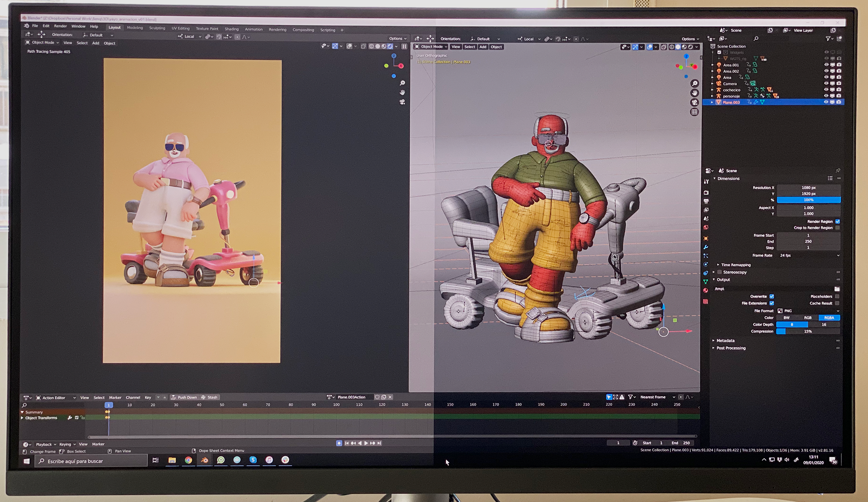Toggle the Render Region checkbox
This screenshot has width=868, height=502.
(x=838, y=221)
